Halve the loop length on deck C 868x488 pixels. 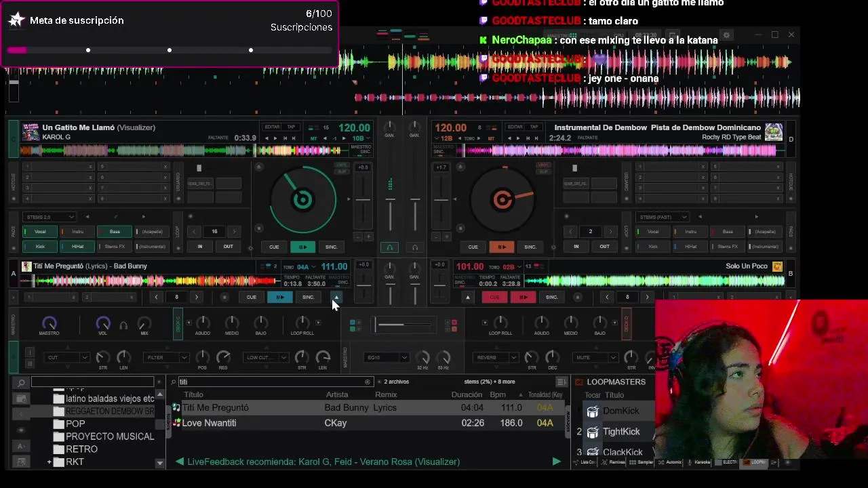(x=194, y=231)
